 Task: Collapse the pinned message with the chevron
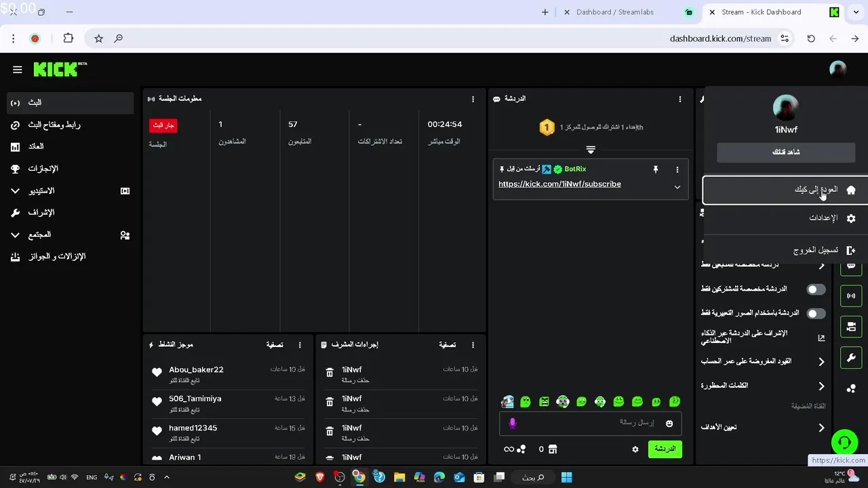pyautogui.click(x=677, y=187)
